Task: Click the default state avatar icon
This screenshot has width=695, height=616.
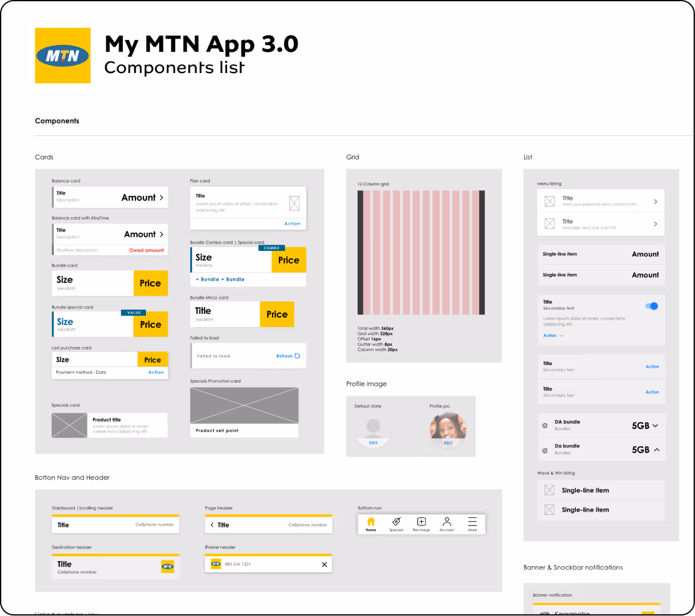Action: 373,430
